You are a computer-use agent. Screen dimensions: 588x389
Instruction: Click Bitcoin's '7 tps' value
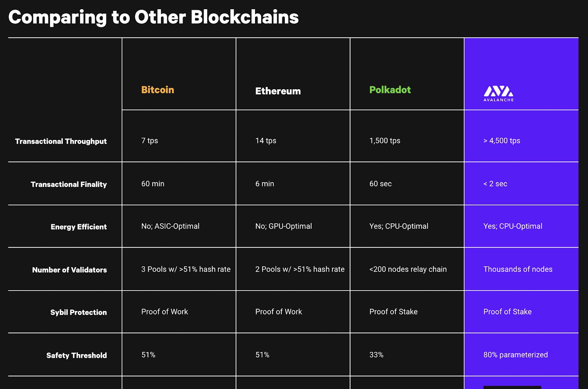pyautogui.click(x=150, y=141)
